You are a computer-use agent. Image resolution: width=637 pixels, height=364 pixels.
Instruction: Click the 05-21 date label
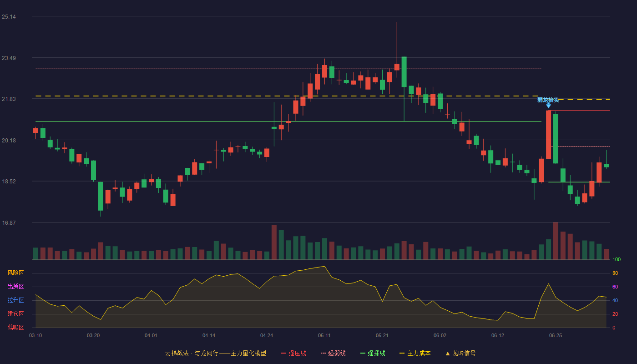(382, 335)
